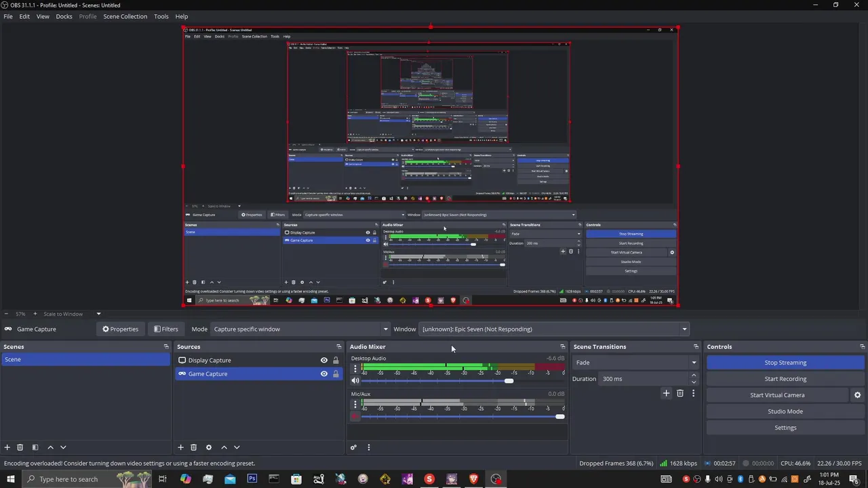Unmute the Mic/Aux channel

[x=355, y=417]
